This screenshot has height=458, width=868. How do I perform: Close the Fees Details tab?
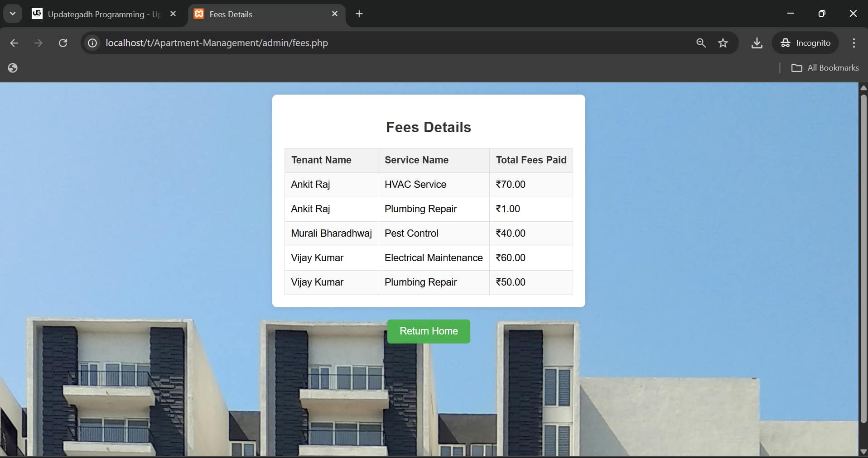click(335, 14)
